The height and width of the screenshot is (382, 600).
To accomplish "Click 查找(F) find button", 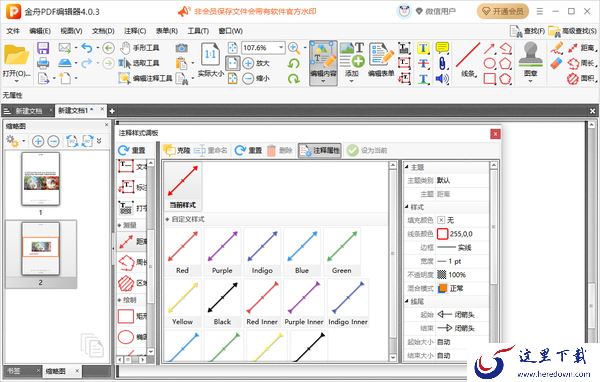I will (528, 31).
